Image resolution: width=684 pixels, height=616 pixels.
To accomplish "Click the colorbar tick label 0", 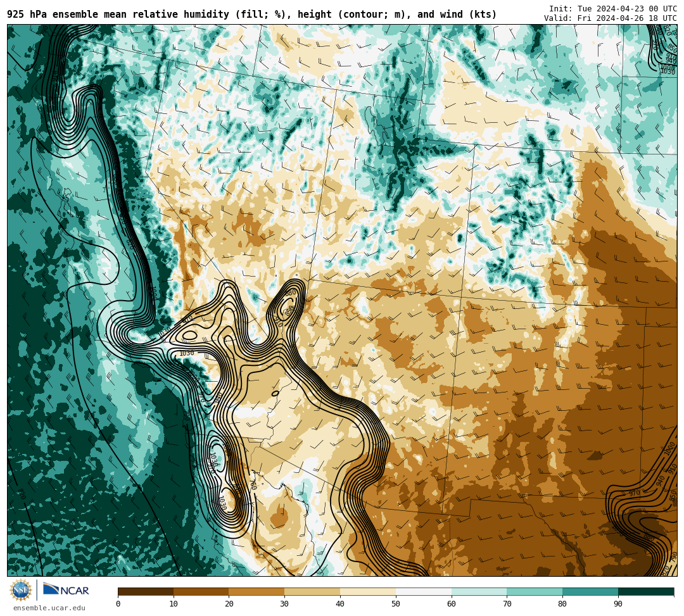I will tap(118, 604).
